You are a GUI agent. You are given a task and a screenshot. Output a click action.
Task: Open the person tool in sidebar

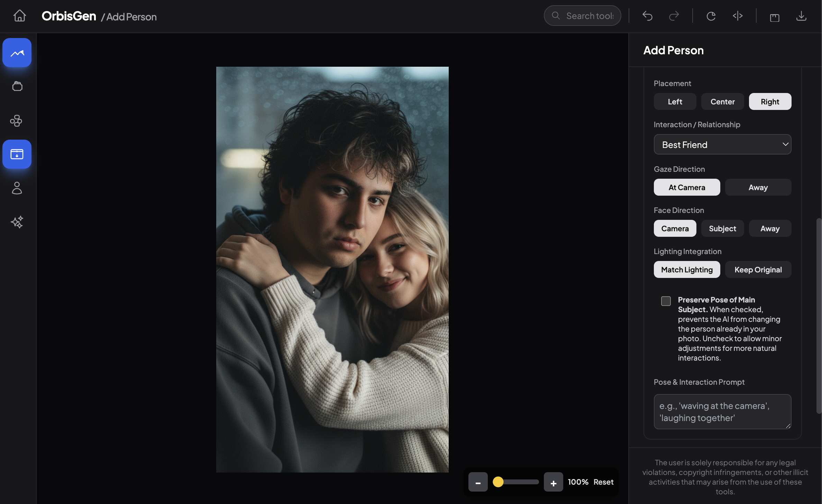tap(17, 188)
